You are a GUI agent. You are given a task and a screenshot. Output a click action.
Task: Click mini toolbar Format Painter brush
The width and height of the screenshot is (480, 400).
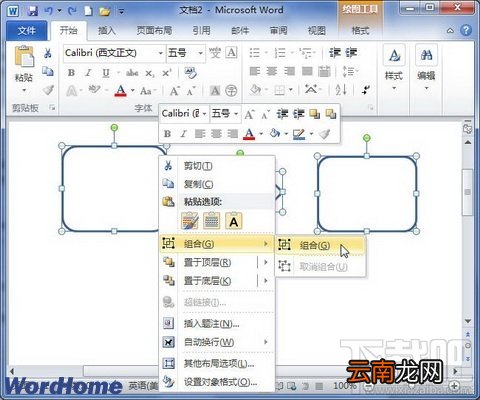[x=324, y=134]
